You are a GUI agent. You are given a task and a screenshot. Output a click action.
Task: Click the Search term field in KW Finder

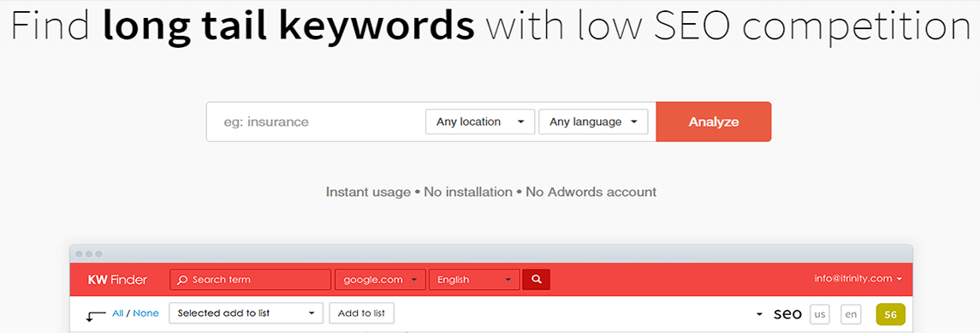pyautogui.click(x=250, y=280)
